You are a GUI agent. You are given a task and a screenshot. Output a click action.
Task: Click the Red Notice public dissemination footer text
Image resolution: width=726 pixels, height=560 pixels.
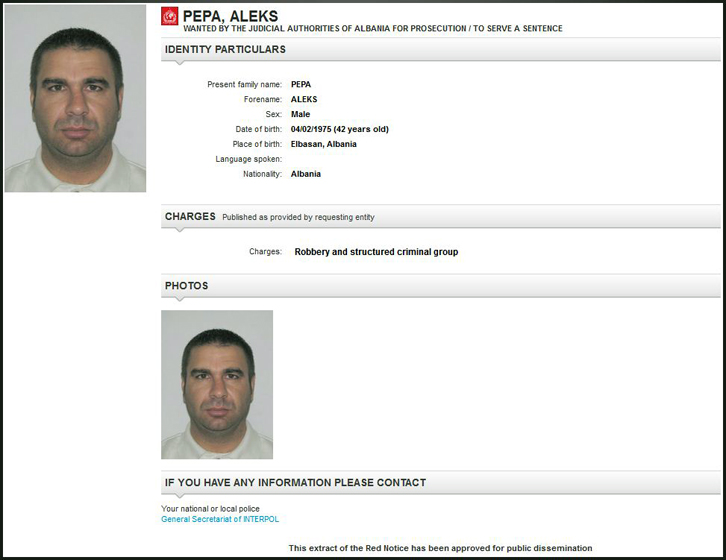(x=440, y=548)
